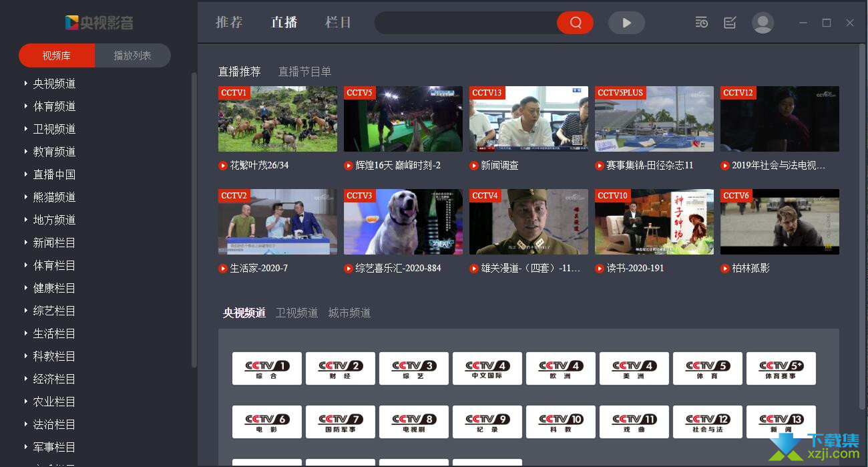Open the CCTV4 欧洲 channel logo
868x467 pixels.
pyautogui.click(x=561, y=369)
